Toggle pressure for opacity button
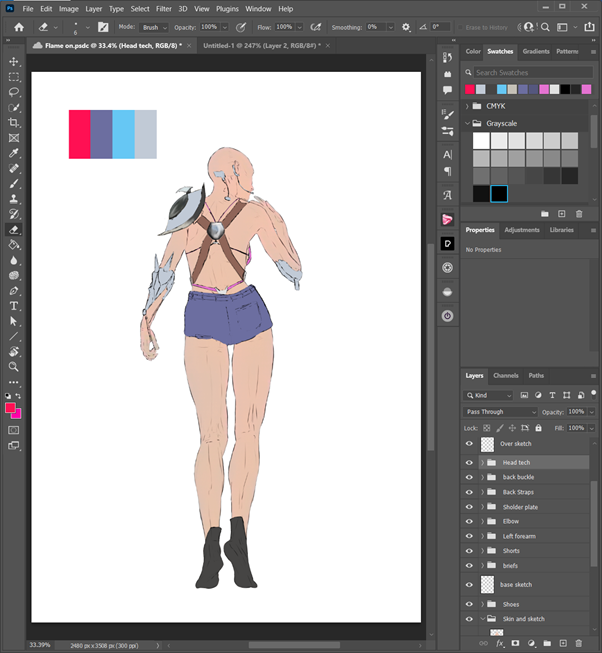This screenshot has height=653, width=602. coord(241,27)
